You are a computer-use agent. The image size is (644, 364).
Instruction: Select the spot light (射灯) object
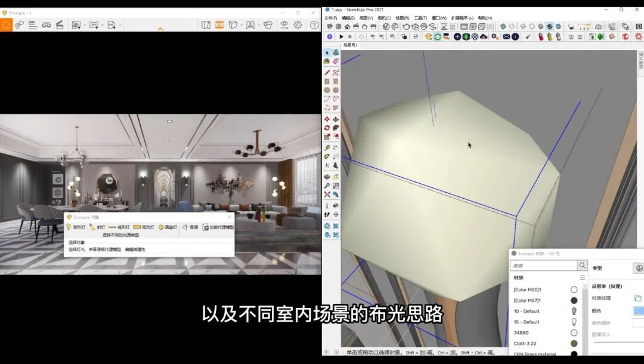(97, 227)
